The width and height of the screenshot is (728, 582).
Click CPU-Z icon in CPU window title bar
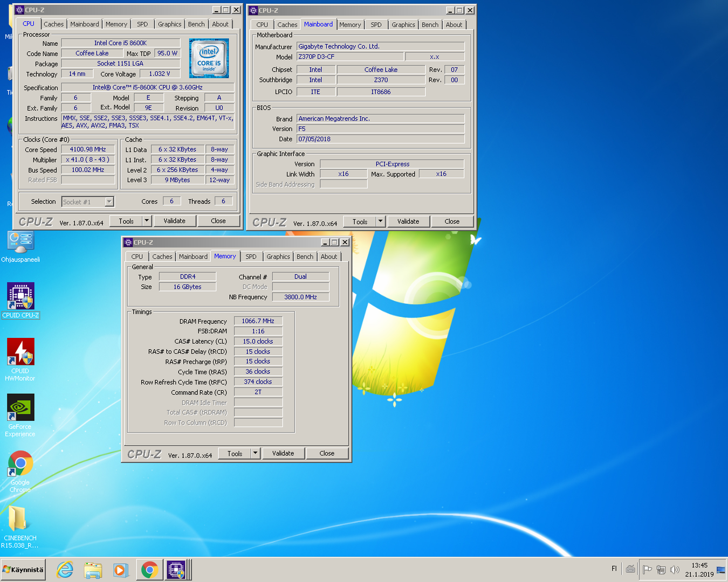(x=20, y=10)
